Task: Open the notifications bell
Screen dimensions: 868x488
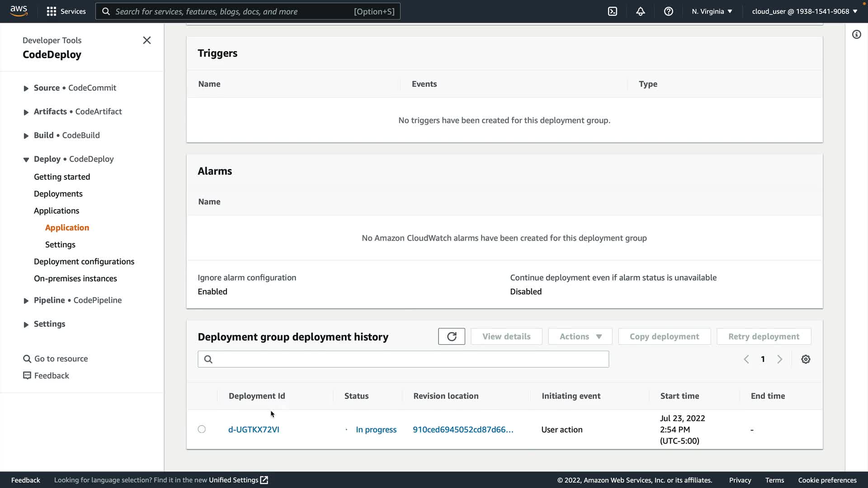Action: click(x=640, y=11)
